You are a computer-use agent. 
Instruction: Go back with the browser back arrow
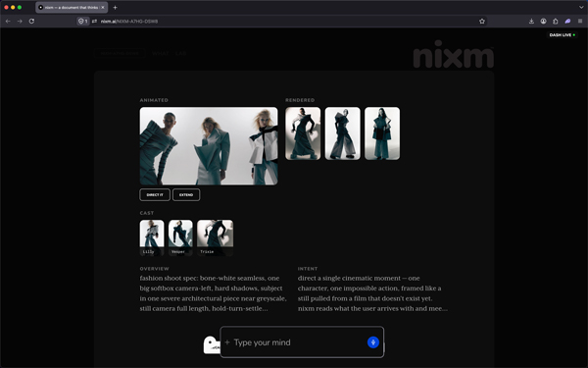(8, 21)
